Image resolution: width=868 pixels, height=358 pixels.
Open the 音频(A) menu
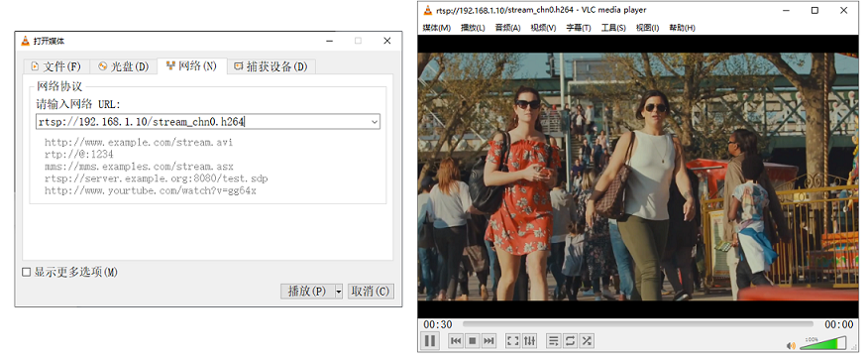pos(507,28)
